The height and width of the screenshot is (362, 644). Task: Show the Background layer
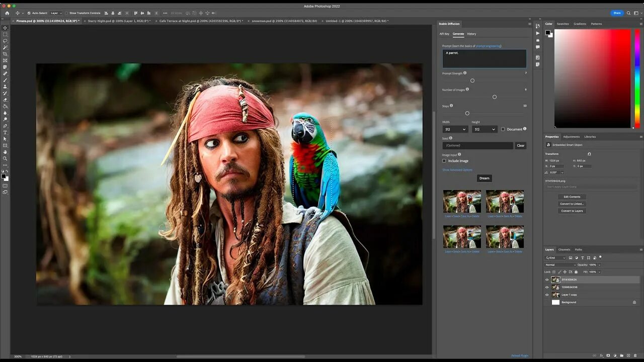click(x=547, y=302)
